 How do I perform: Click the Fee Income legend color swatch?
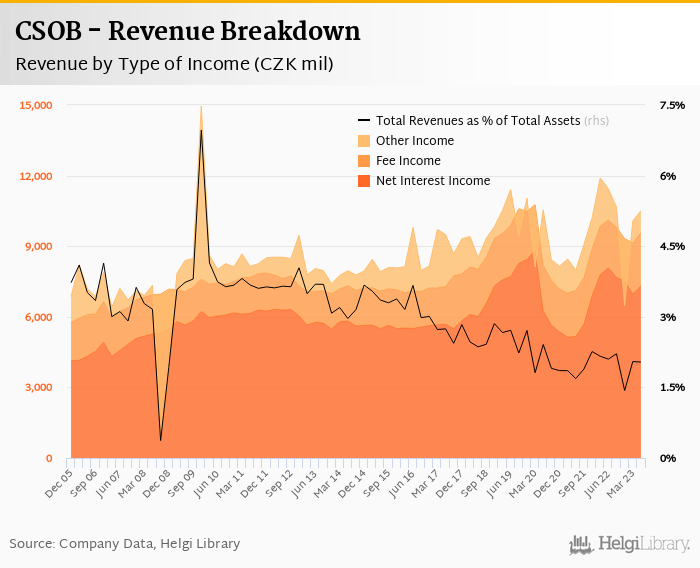[364, 161]
